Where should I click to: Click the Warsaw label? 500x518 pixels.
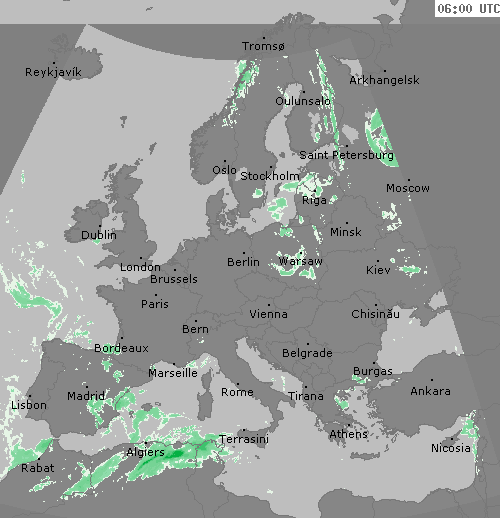[x=300, y=261]
